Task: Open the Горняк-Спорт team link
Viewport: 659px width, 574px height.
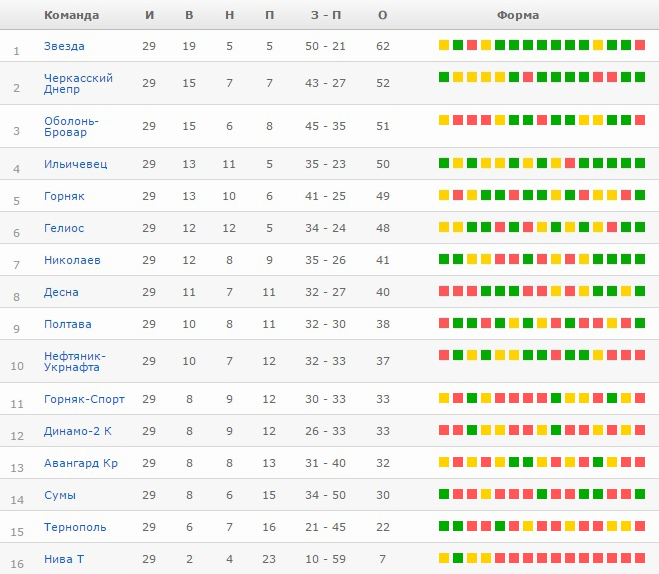Action: point(84,399)
